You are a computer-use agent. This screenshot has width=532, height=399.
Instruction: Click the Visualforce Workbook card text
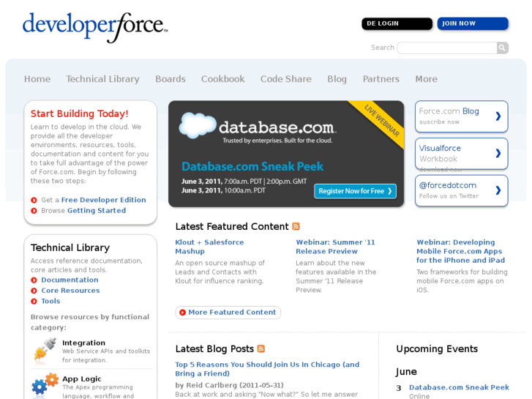pyautogui.click(x=440, y=154)
